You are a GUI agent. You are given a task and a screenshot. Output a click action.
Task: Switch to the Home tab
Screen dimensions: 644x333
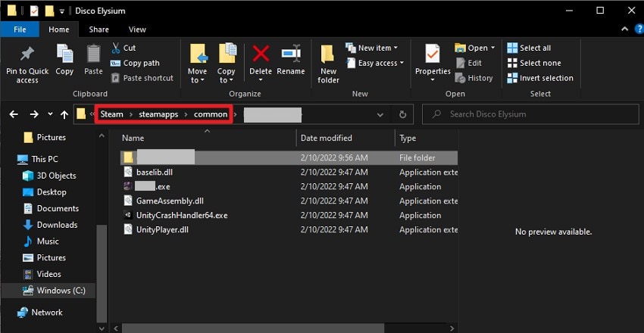(59, 29)
